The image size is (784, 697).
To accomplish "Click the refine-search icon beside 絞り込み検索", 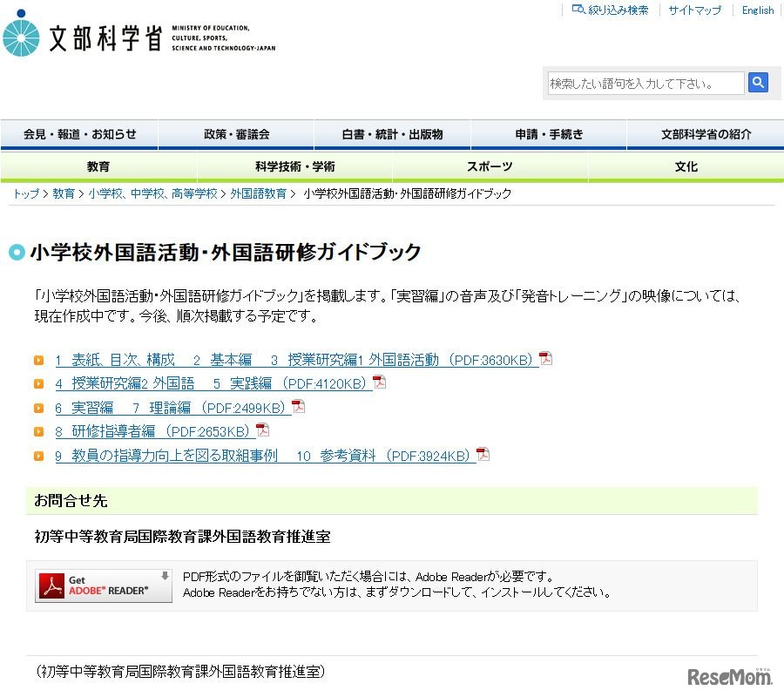I will [x=578, y=10].
